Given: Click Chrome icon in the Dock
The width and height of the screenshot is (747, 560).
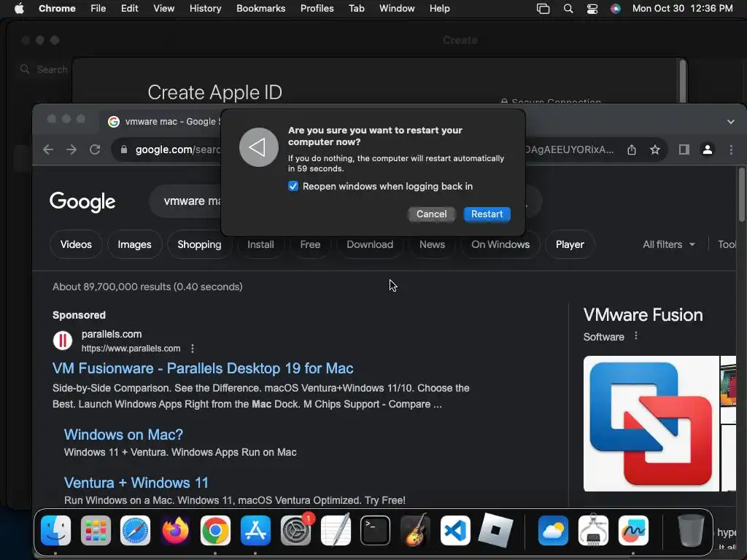Looking at the screenshot, I should [215, 530].
